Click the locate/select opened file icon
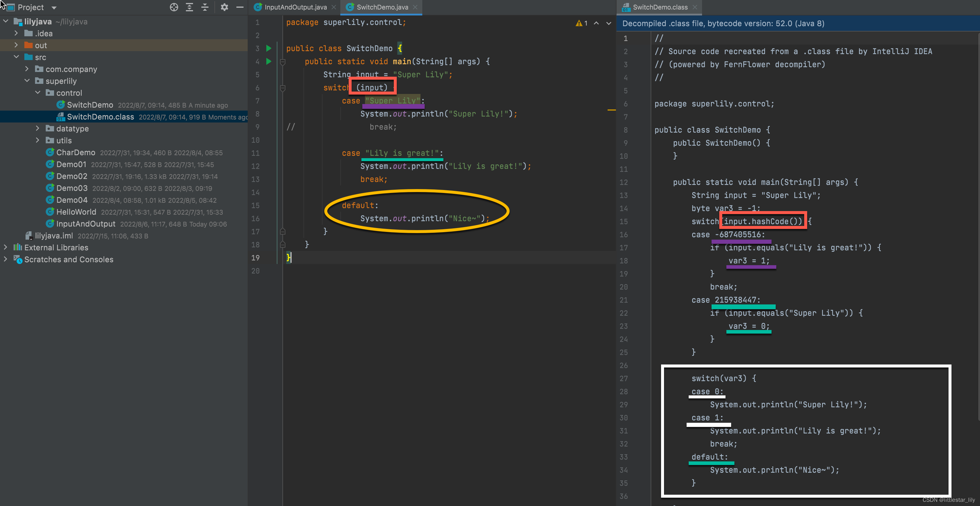This screenshot has width=980, height=506. point(174,7)
